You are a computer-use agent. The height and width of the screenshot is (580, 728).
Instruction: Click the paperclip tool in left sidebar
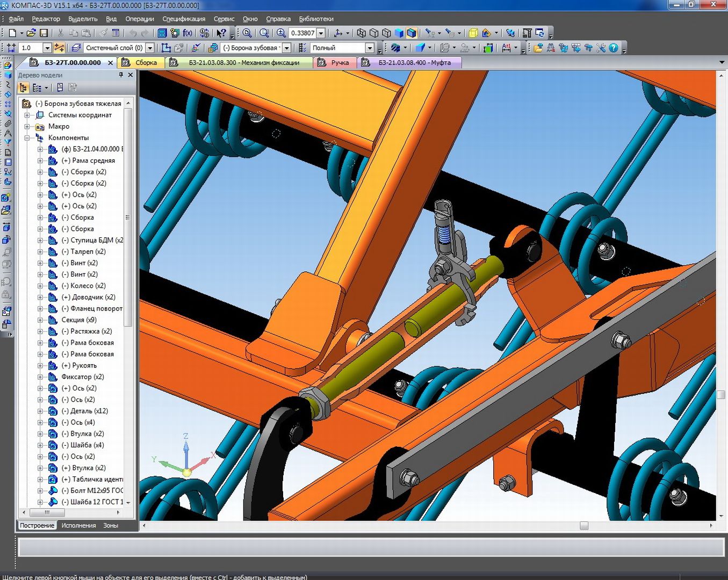click(x=8, y=124)
